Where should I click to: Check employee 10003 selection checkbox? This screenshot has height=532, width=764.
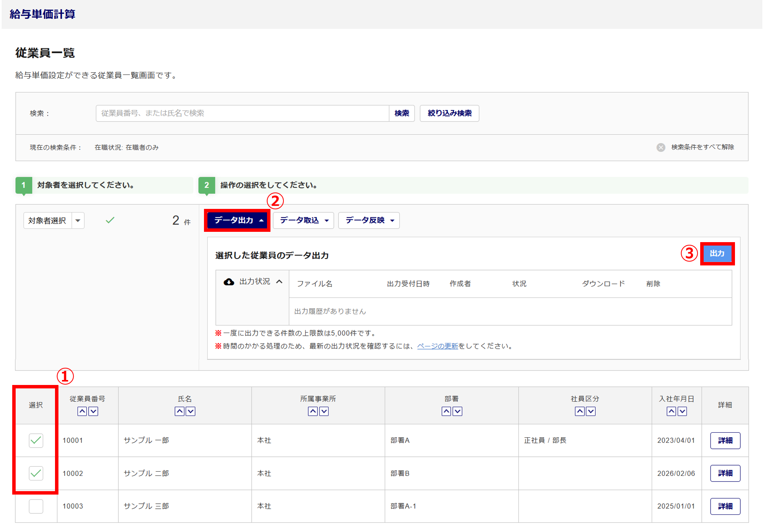click(36, 506)
